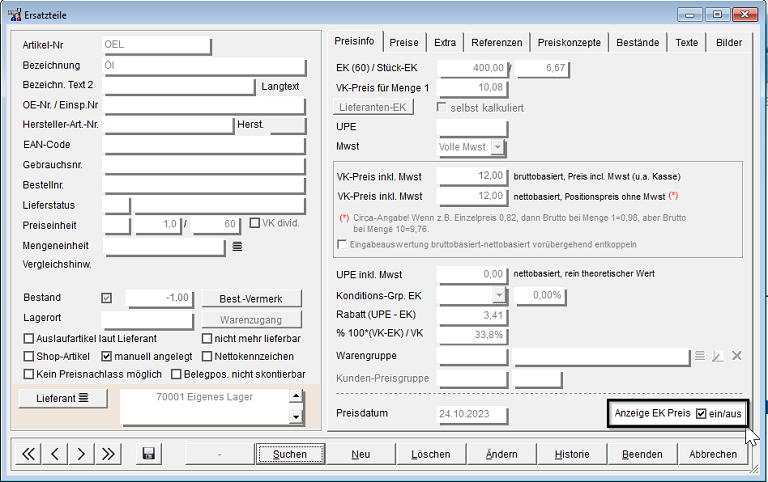Click the Hersteller-Art.-Nr. field
Viewport: 768px width, 482px height.
tap(169, 125)
